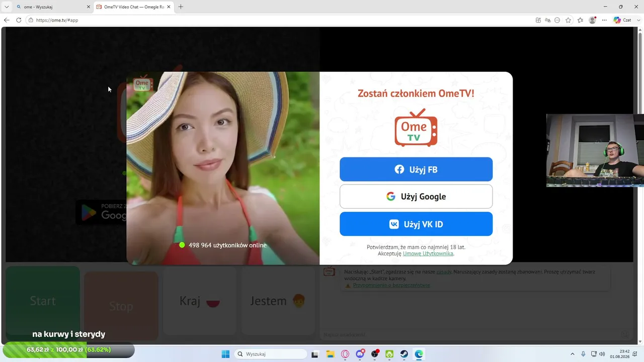Log in using Użyj VK ID
Viewport: 644px width, 362px height.
pyautogui.click(x=416, y=224)
